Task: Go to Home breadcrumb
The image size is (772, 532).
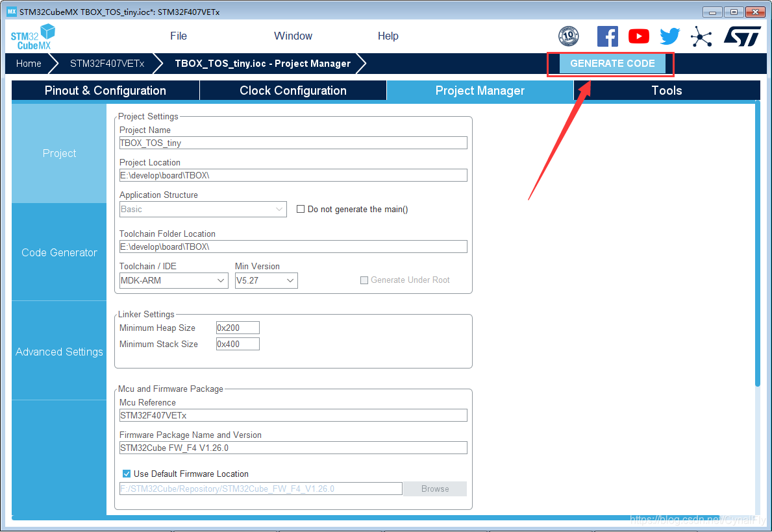Action: [29, 64]
